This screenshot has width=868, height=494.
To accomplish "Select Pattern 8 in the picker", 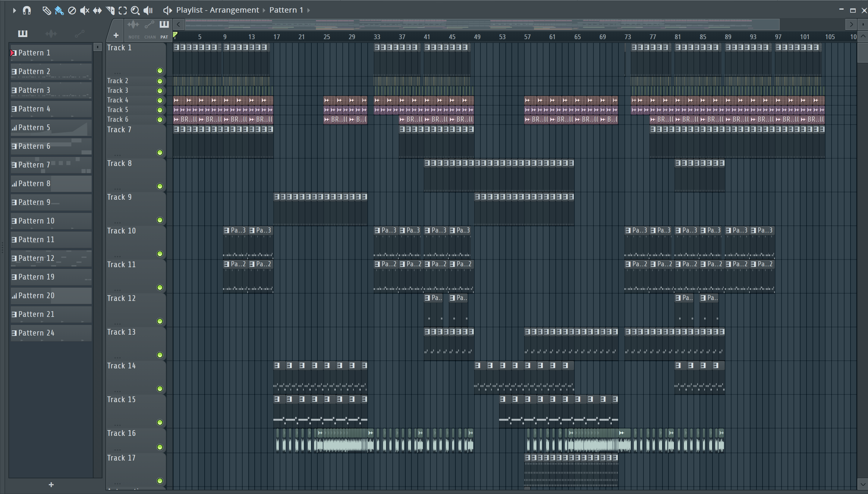I will coord(51,183).
